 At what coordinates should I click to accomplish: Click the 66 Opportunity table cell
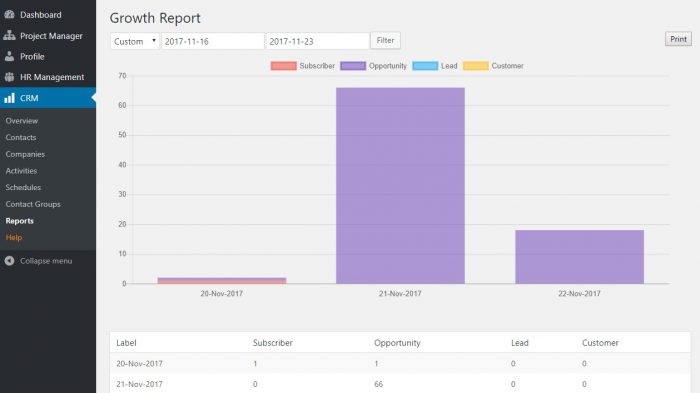point(379,384)
